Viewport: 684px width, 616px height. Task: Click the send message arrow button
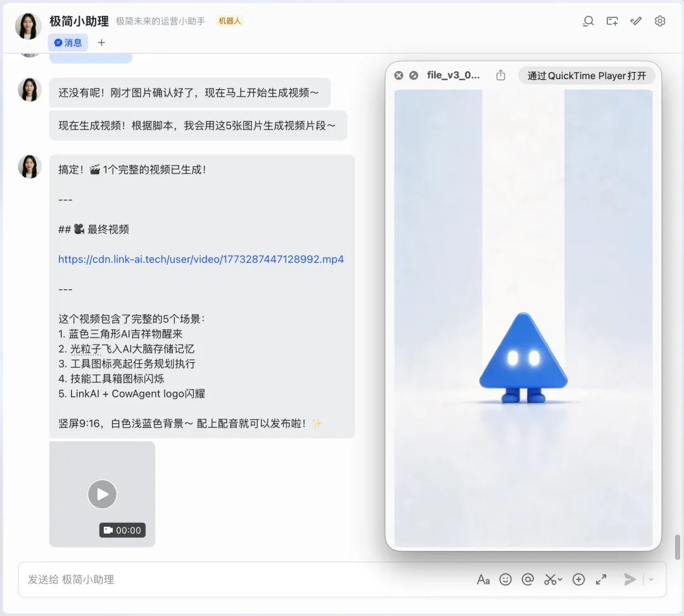[630, 579]
